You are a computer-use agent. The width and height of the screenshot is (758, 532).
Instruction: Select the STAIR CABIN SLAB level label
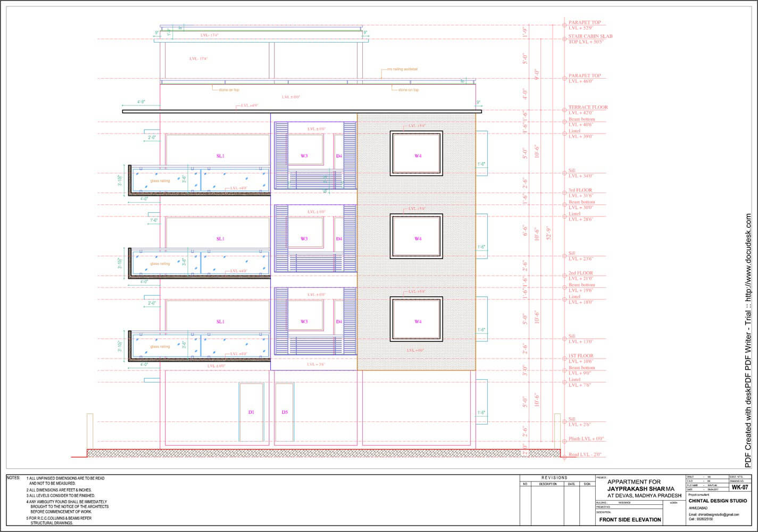(590, 37)
